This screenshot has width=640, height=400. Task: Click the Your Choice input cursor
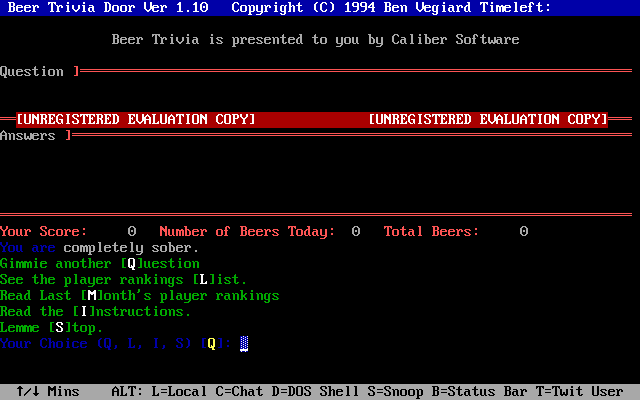click(x=244, y=343)
